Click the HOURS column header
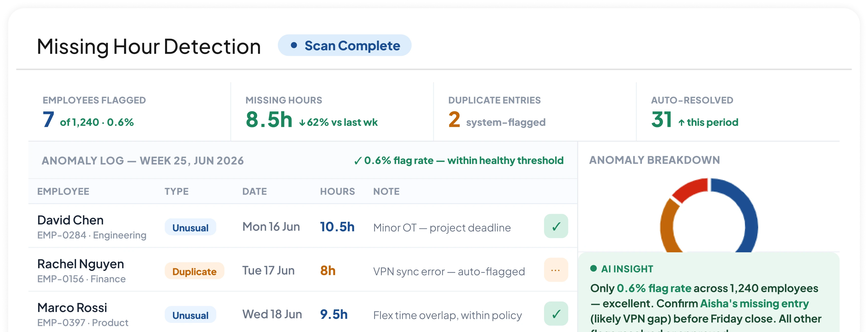Image resolution: width=868 pixels, height=332 pixels. point(337,191)
